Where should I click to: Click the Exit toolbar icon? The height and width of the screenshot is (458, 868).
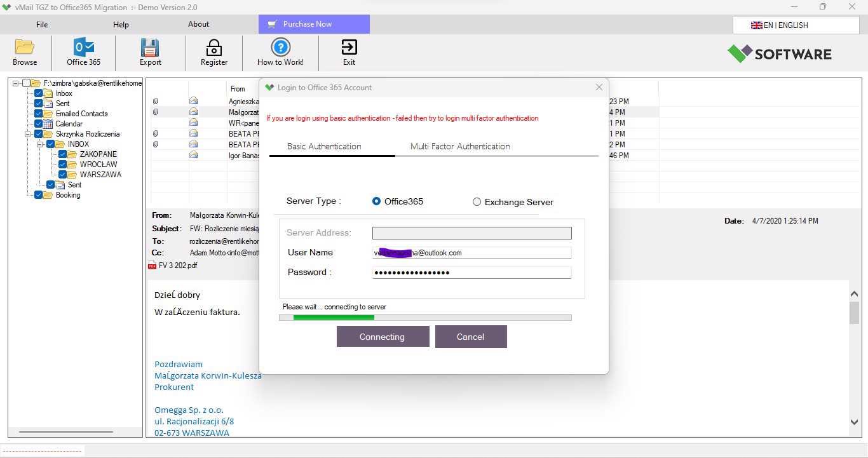click(349, 47)
